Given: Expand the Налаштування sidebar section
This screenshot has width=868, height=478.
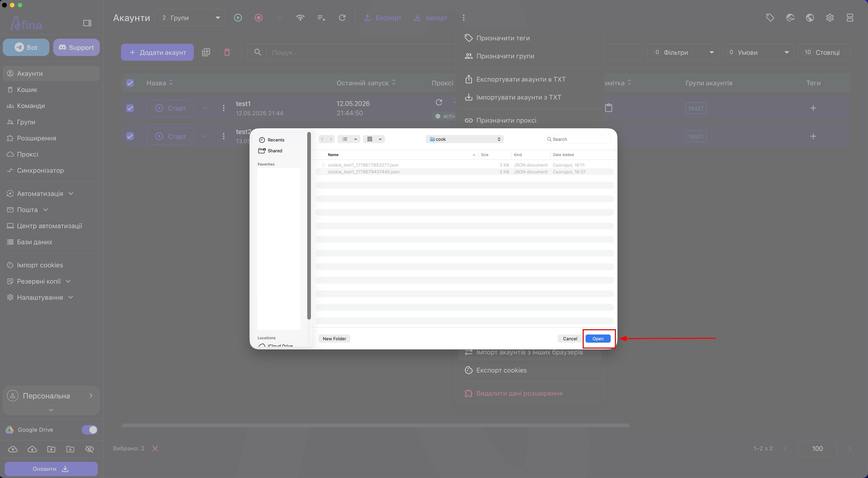Looking at the screenshot, I should [x=71, y=298].
